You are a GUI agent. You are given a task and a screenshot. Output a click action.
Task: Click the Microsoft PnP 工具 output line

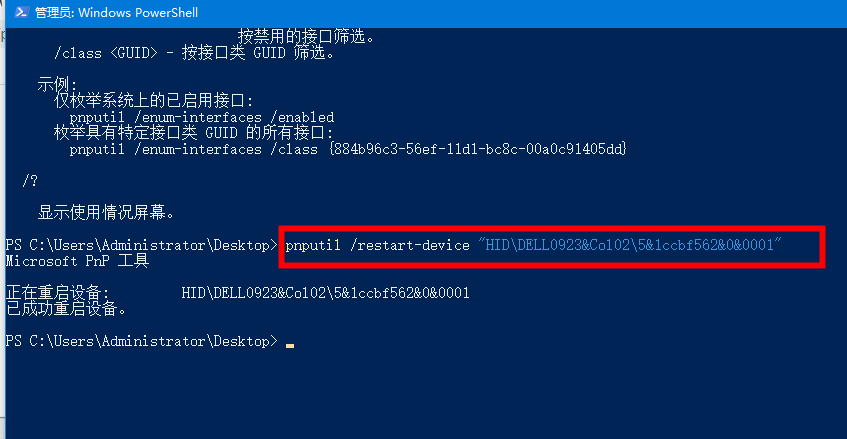click(77, 261)
